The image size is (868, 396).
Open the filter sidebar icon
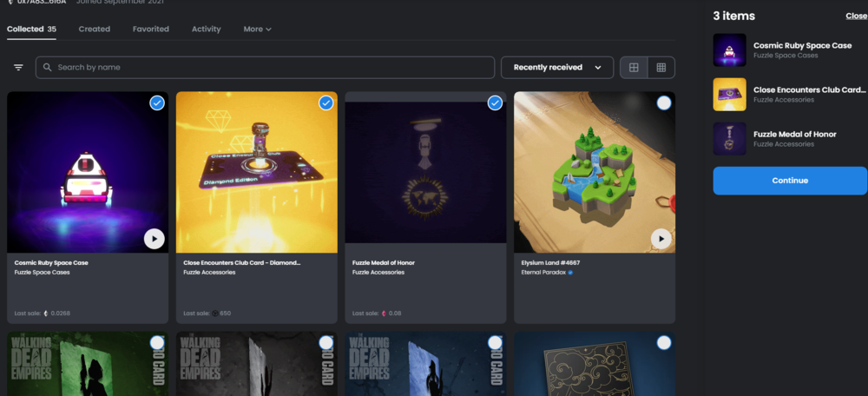pos(18,68)
